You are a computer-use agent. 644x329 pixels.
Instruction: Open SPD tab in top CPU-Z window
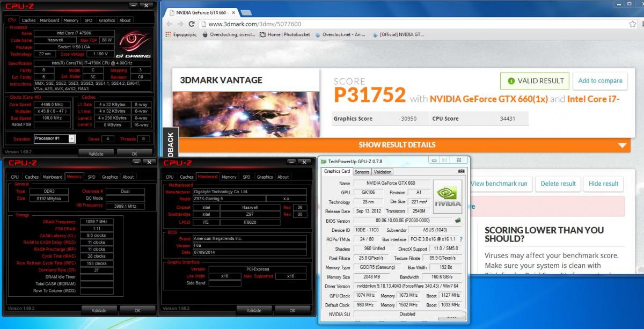(89, 20)
